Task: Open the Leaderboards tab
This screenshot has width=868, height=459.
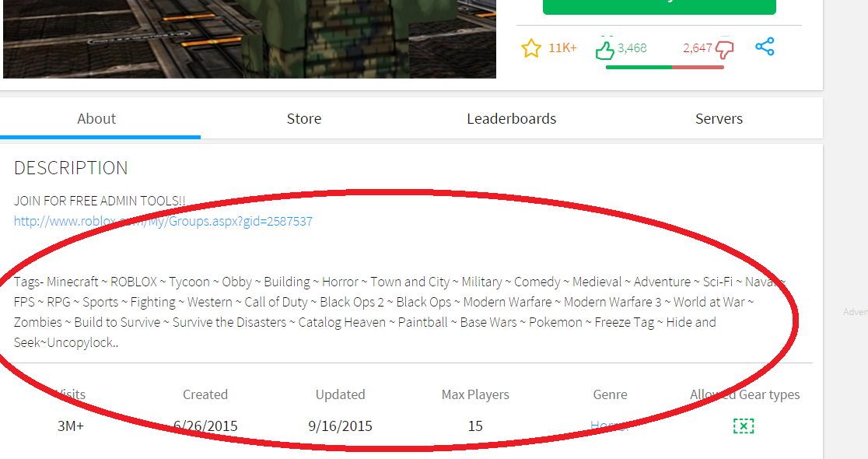Action: click(511, 119)
